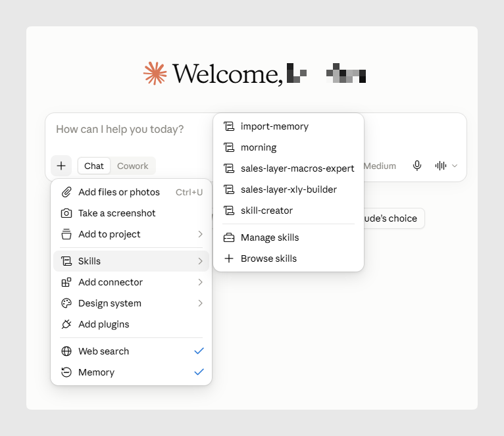Image resolution: width=504 pixels, height=436 pixels.
Task: Open the dropdown chevron beside the voice icon
Action: [x=455, y=166]
